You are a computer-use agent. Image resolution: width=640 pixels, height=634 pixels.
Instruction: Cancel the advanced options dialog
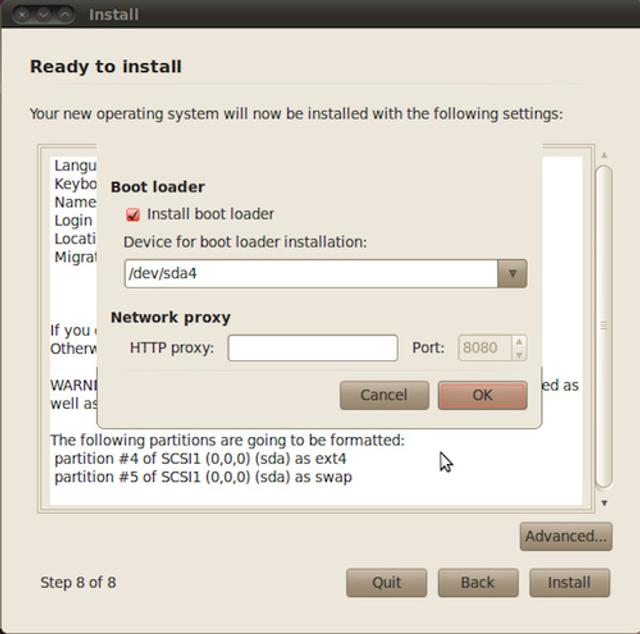click(x=384, y=395)
